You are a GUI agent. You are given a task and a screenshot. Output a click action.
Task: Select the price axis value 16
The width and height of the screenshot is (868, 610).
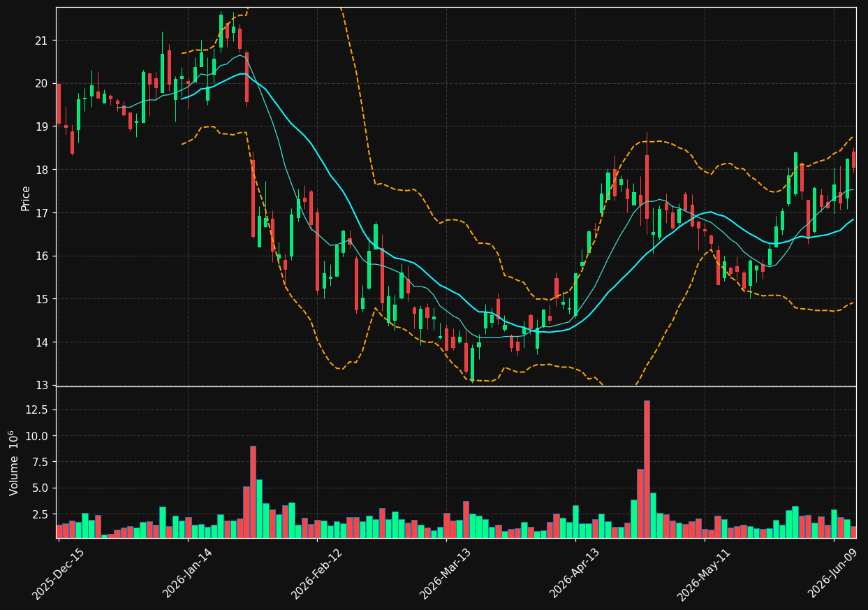tap(41, 256)
